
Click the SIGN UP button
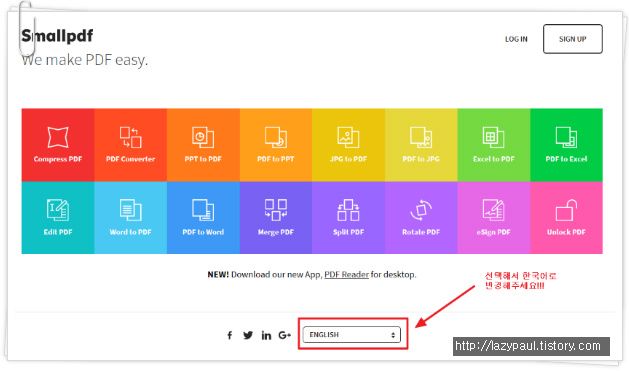tap(573, 39)
